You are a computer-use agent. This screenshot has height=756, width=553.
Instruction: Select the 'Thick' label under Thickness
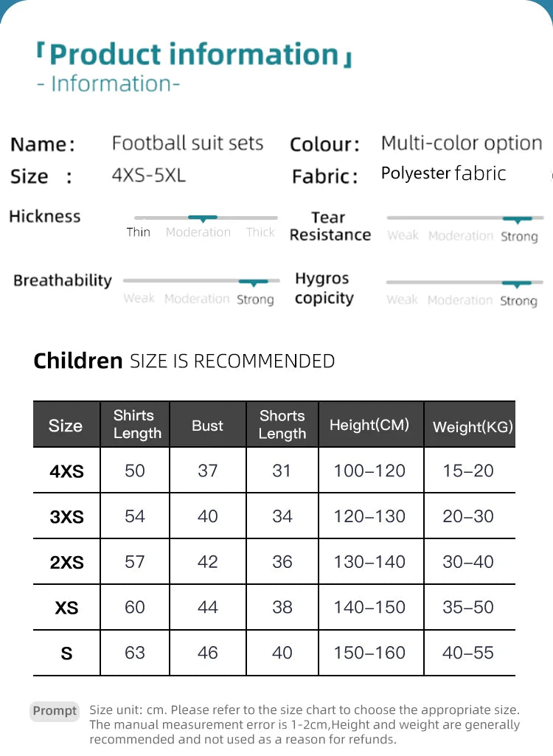[x=260, y=232]
